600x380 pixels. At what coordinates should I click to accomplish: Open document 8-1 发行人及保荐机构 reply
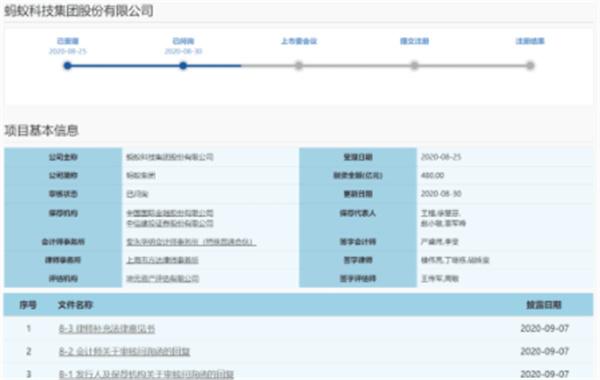click(146, 374)
